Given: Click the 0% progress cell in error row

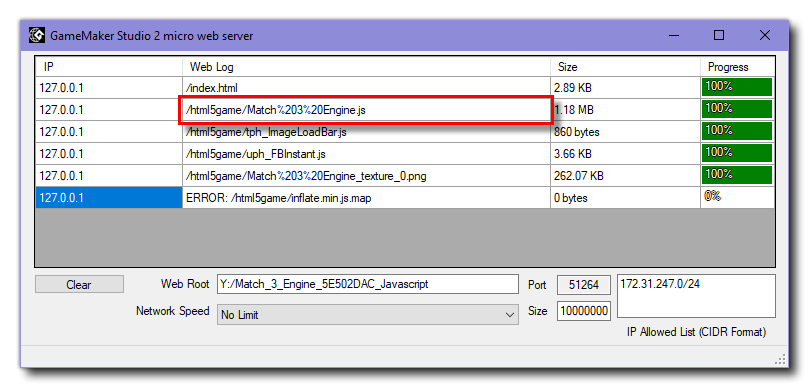Looking at the screenshot, I should tap(738, 198).
